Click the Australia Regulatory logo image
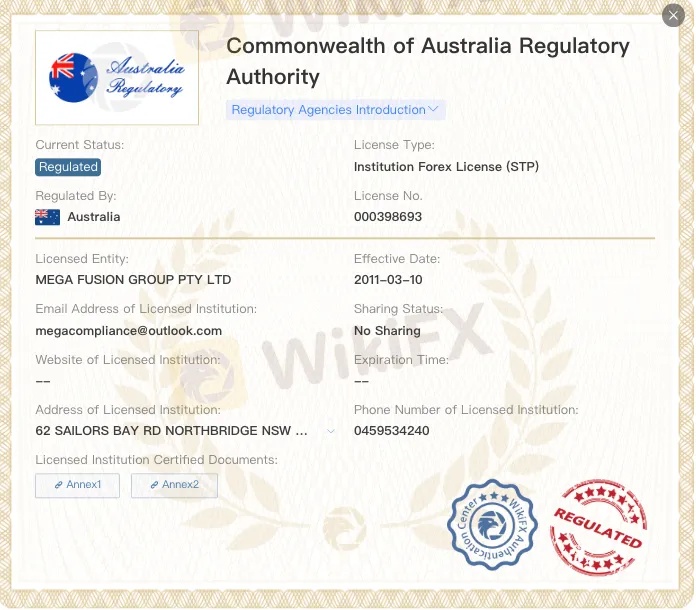This screenshot has width=696, height=610. point(117,78)
